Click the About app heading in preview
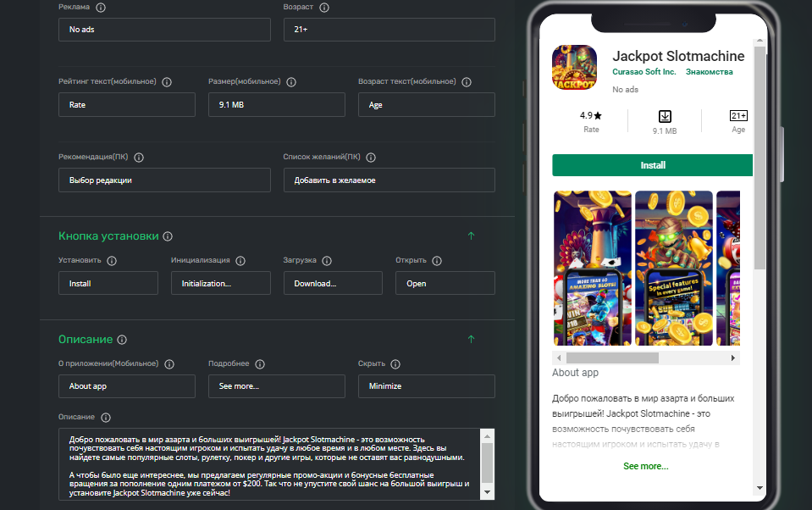 (575, 373)
